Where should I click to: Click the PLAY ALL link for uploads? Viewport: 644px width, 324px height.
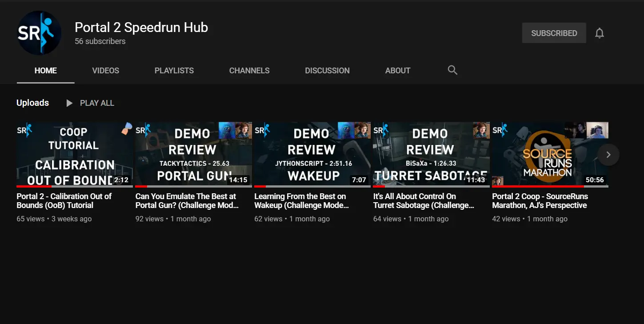click(x=97, y=103)
